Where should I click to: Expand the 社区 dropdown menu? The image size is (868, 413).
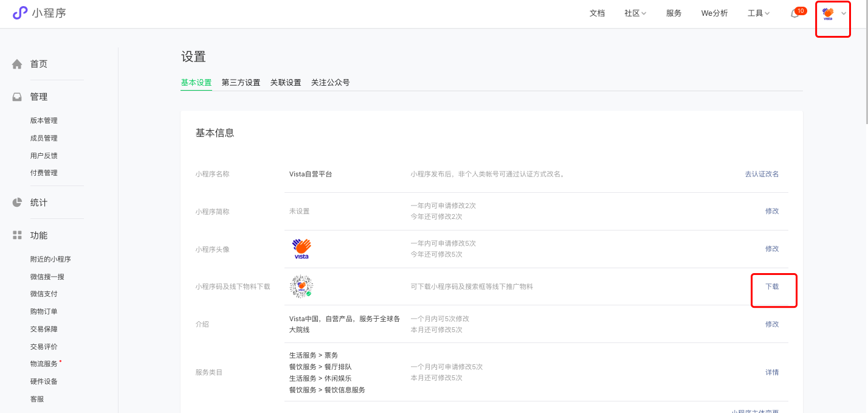click(635, 13)
